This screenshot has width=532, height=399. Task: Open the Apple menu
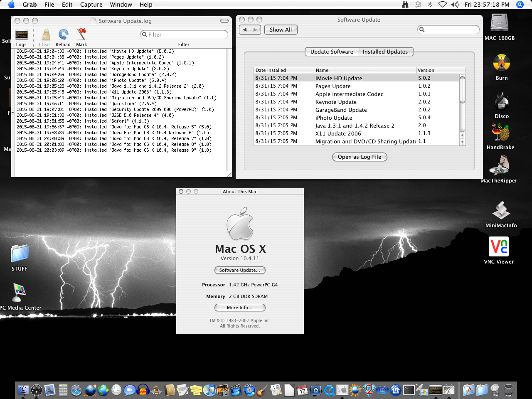coord(11,5)
